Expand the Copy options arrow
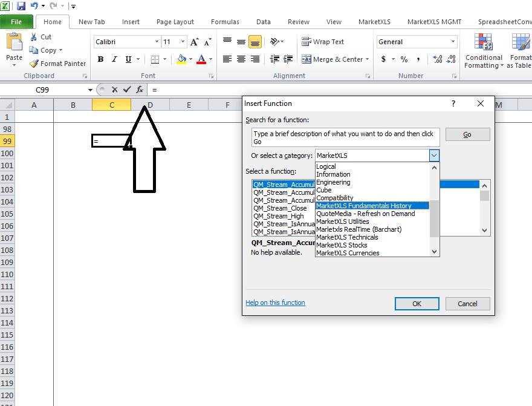The image size is (532, 406). (60, 50)
